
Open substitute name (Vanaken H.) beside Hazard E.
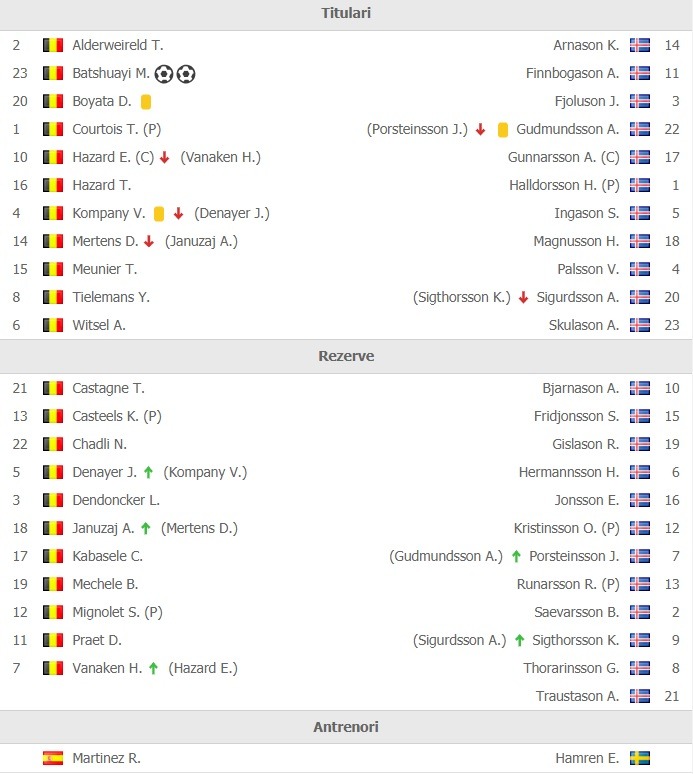pos(221,157)
